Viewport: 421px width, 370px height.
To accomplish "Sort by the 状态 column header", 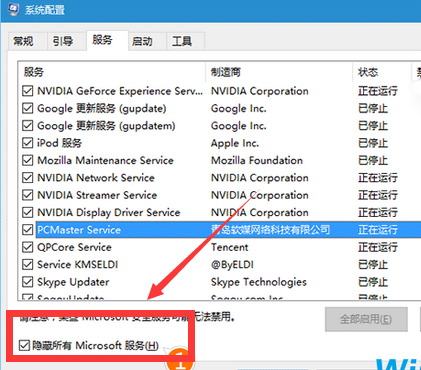I will coord(382,72).
